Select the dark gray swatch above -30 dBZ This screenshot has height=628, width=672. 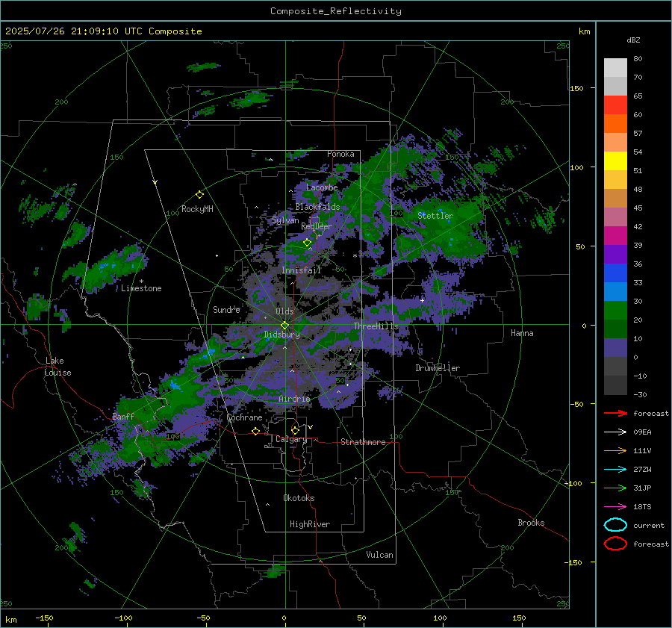[615, 385]
